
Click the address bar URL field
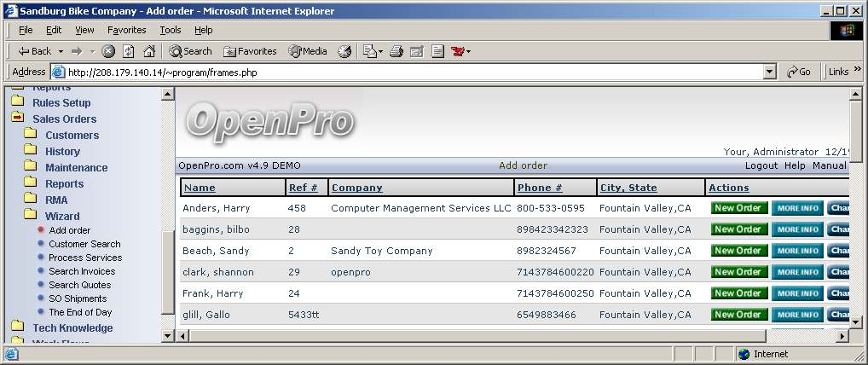tap(409, 72)
